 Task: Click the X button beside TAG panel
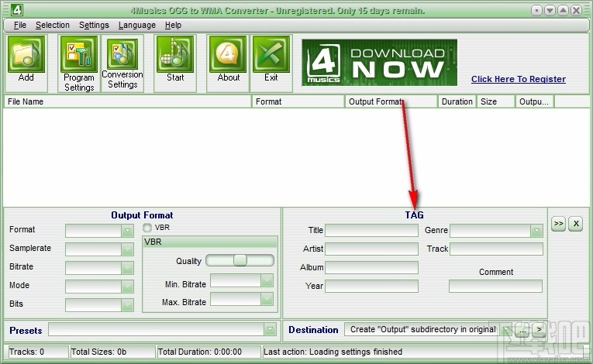[576, 223]
